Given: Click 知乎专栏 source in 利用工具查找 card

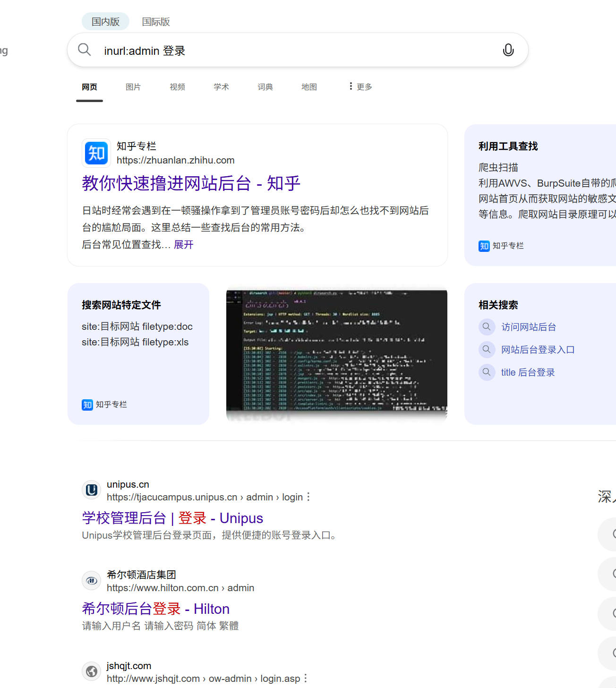Looking at the screenshot, I should click(x=501, y=246).
